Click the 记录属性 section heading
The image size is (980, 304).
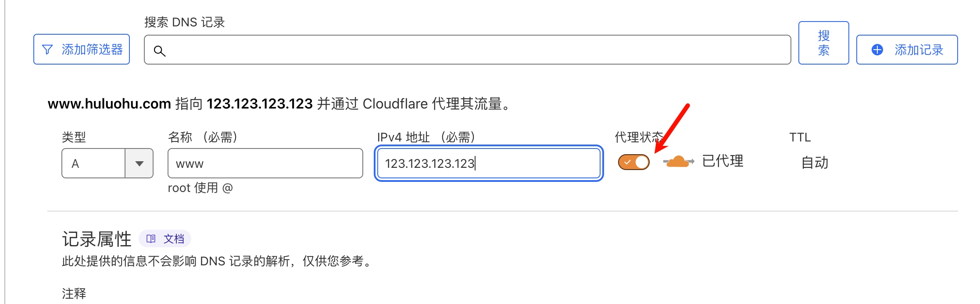pos(97,239)
